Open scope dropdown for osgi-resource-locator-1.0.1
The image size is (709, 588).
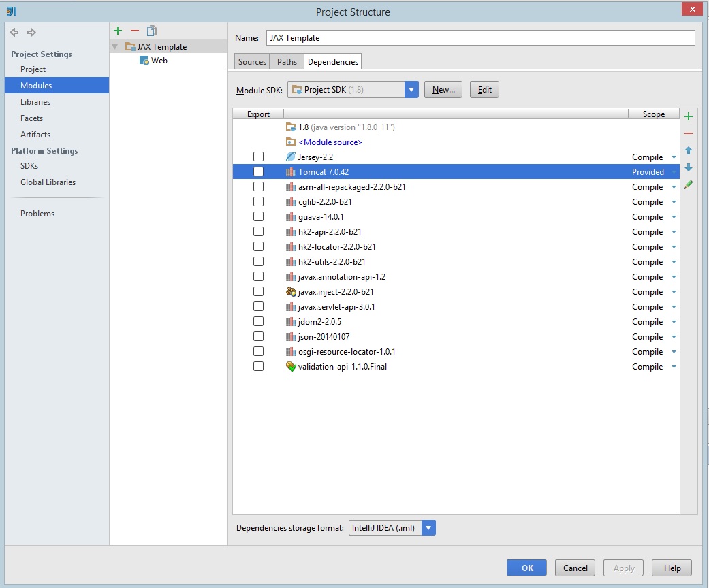pos(674,352)
